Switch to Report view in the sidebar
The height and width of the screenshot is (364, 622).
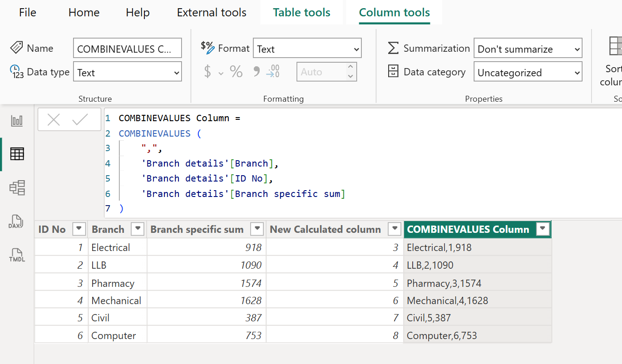coord(17,120)
